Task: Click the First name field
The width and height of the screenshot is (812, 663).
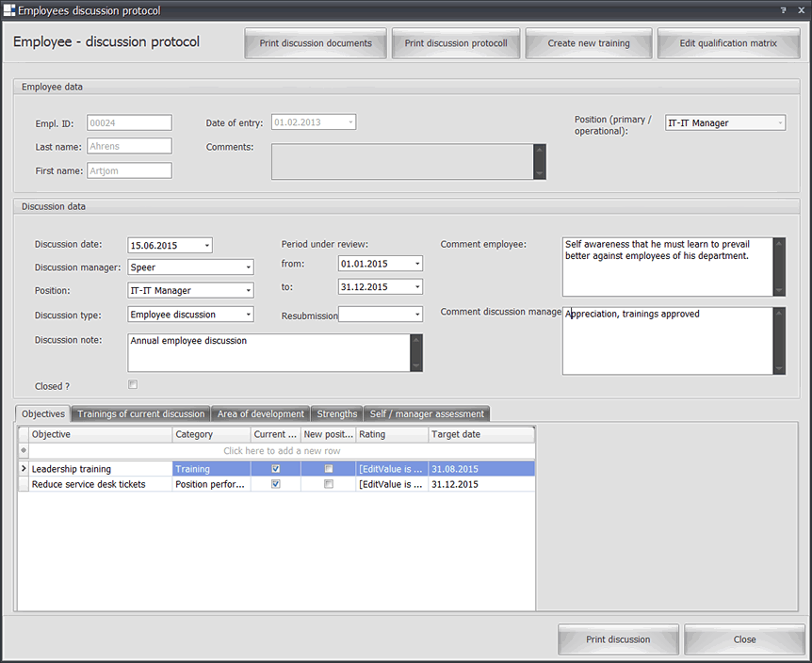Action: (x=129, y=170)
